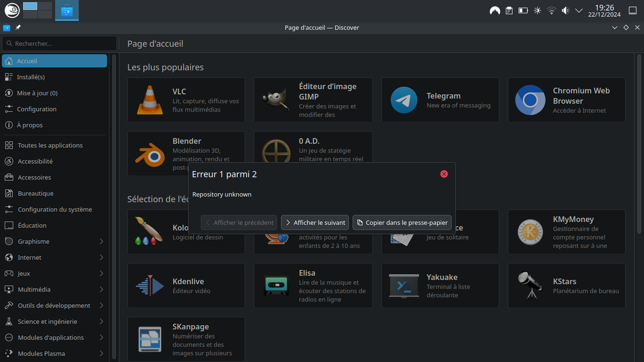The width and height of the screenshot is (644, 362).
Task: Click the Discover taskbar icon
Action: [x=67, y=11]
